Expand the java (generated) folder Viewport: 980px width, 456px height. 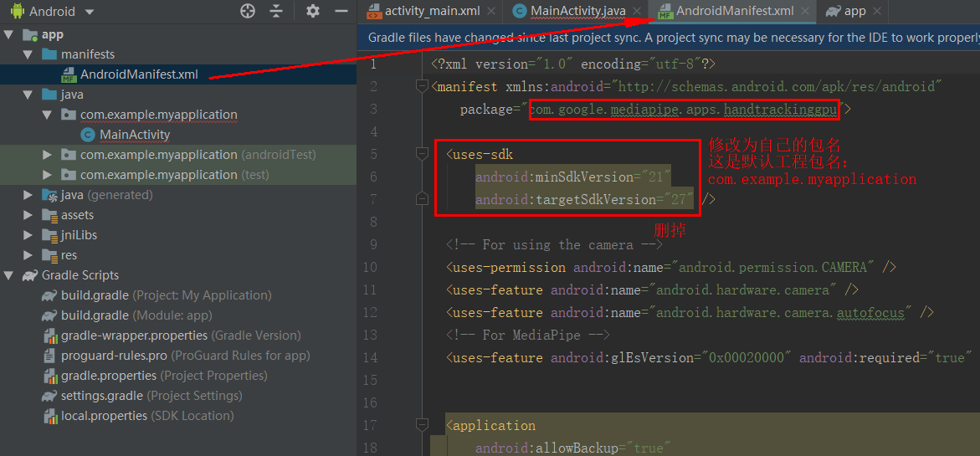pos(28,195)
